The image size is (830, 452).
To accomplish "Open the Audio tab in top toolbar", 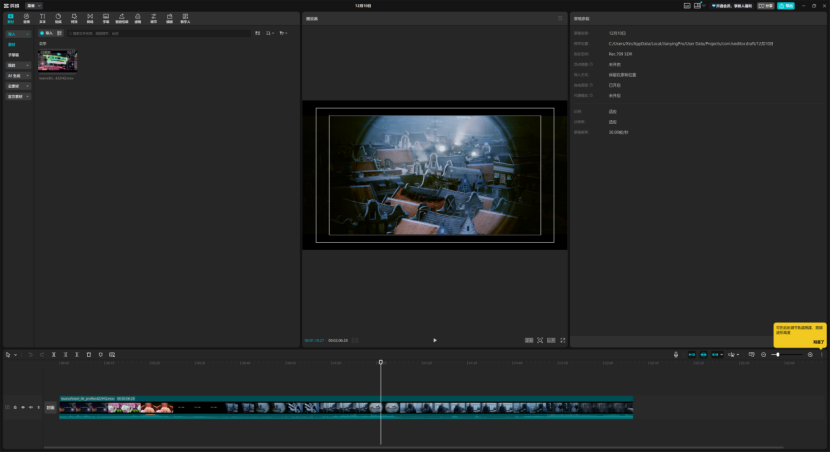I will tap(27, 18).
